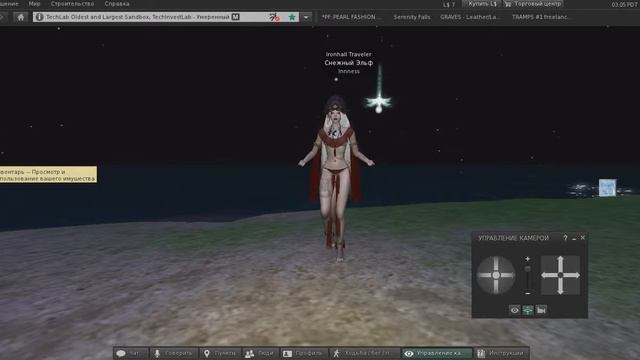Open the GRAVES - Leather favorite landmark
This screenshot has width=640, height=360.
coord(469,17)
